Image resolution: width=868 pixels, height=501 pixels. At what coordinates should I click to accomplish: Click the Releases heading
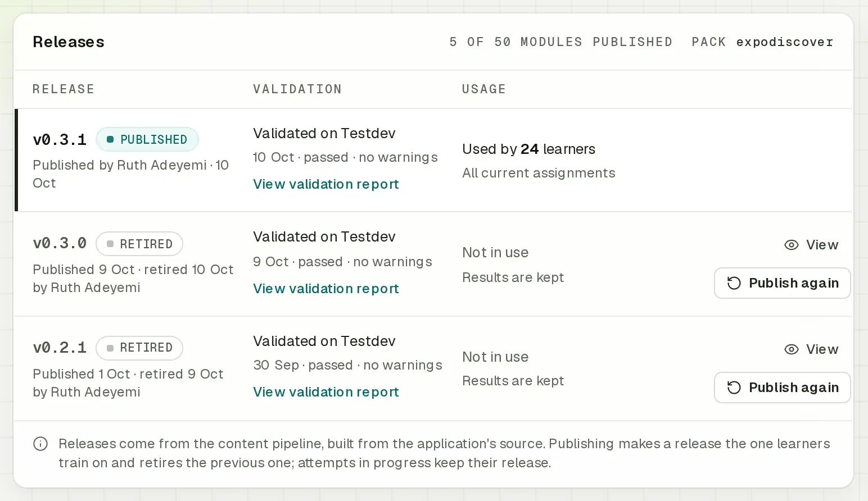pyautogui.click(x=69, y=42)
